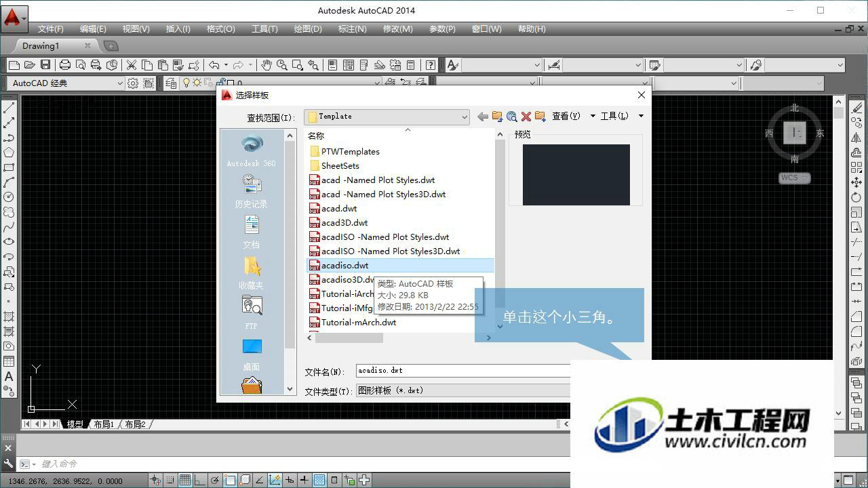Toggle Lineweight display in status bar
The width and height of the screenshot is (868, 488).
click(304, 481)
